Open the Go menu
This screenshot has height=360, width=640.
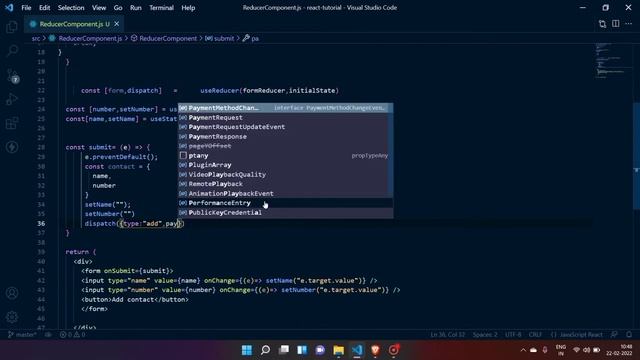coord(118,8)
